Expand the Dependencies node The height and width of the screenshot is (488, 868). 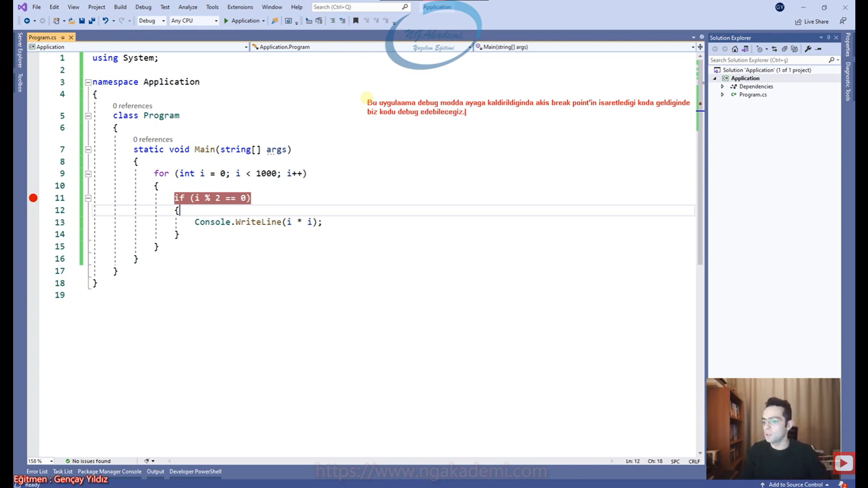click(722, 86)
